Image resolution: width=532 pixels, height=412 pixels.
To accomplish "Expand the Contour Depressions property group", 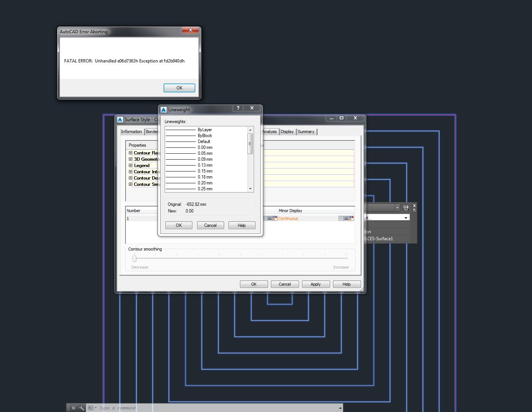I will [x=130, y=178].
